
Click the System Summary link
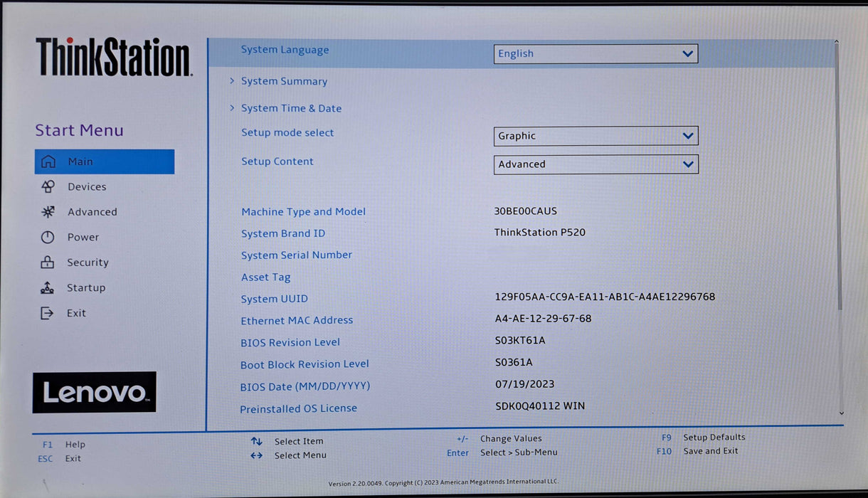tap(284, 81)
